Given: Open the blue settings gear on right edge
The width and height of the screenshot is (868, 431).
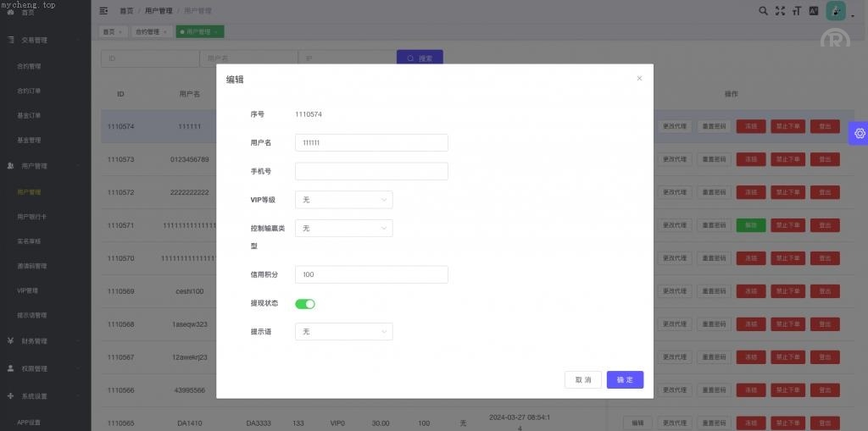Looking at the screenshot, I should pyautogui.click(x=860, y=133).
